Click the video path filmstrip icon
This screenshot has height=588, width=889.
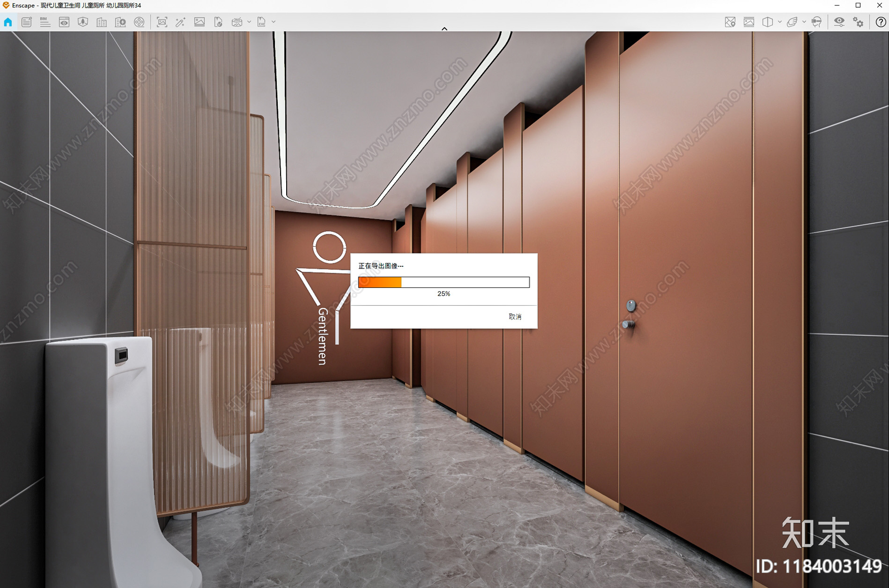point(749,22)
